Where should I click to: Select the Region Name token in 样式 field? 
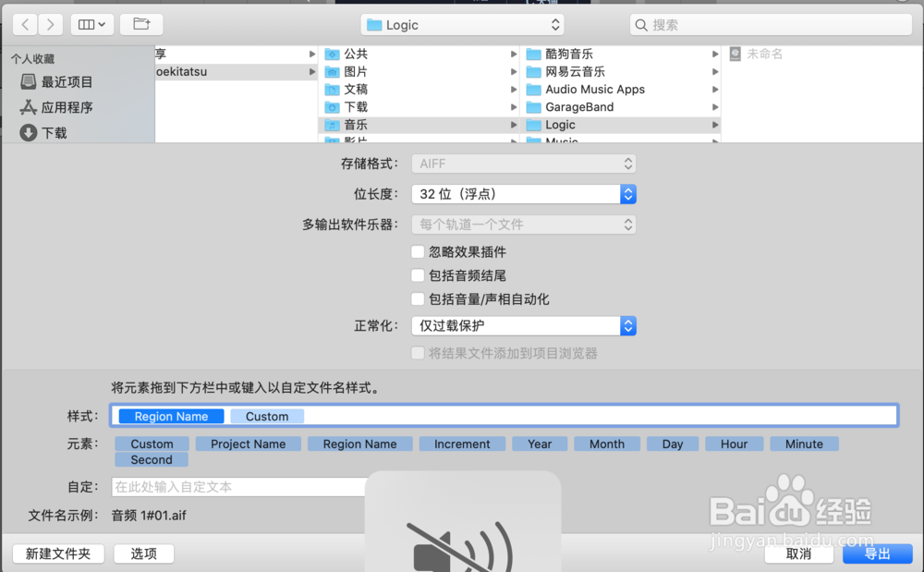[x=171, y=417]
